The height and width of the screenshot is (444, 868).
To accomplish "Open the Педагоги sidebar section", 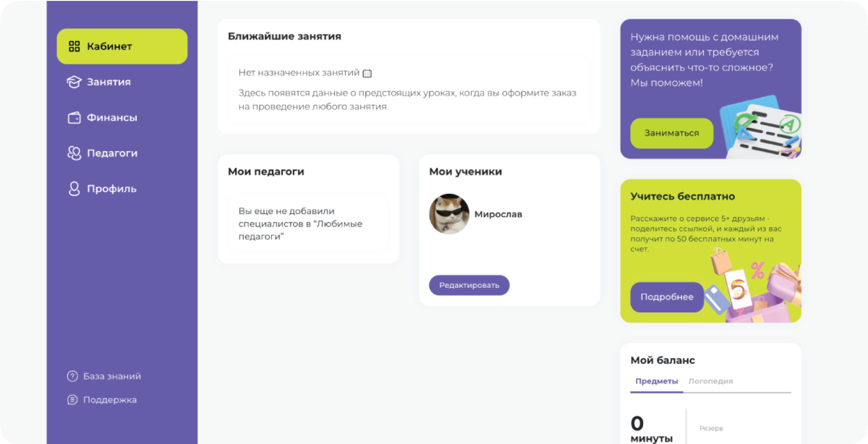I will coord(112,153).
